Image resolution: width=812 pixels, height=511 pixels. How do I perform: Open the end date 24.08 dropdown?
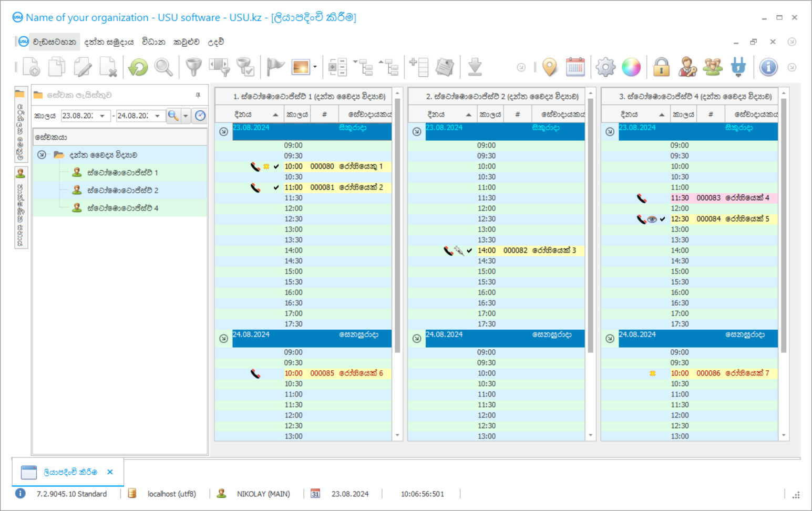pyautogui.click(x=157, y=116)
